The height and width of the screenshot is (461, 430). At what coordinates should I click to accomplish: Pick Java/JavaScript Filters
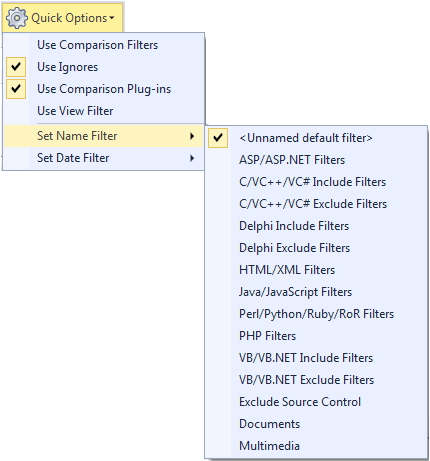[x=316, y=292]
